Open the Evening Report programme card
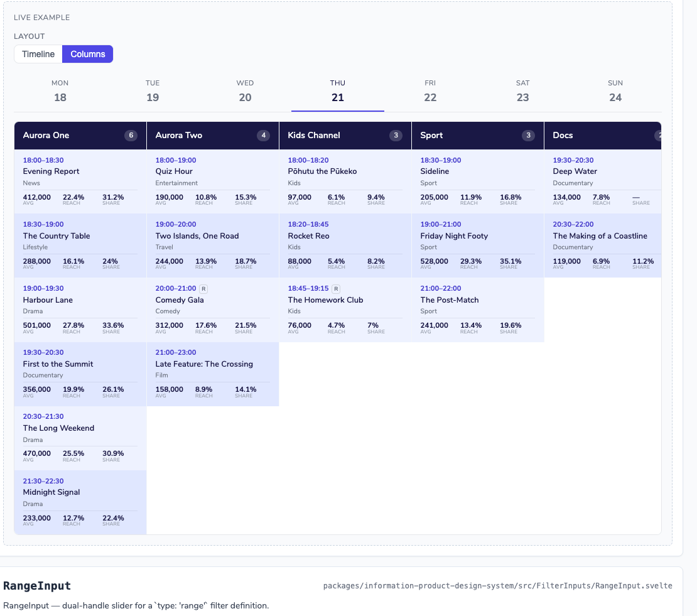The image size is (697, 616). 80,181
